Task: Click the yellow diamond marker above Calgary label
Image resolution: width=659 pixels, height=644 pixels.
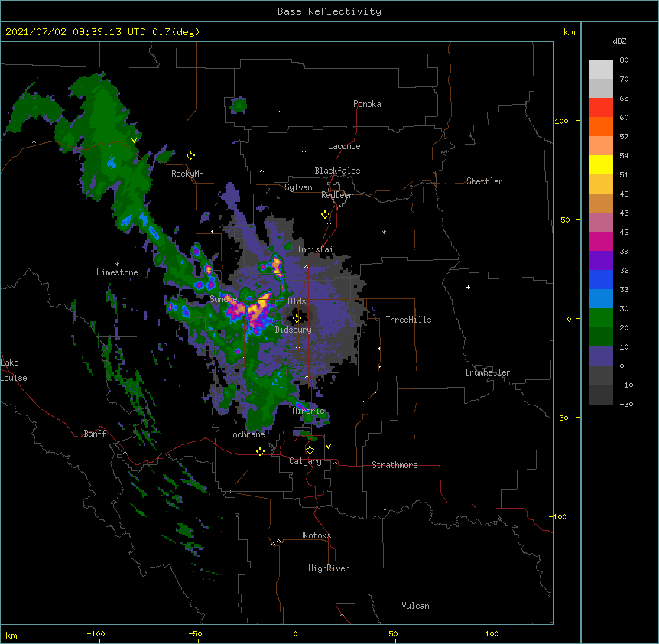Action: click(x=310, y=450)
